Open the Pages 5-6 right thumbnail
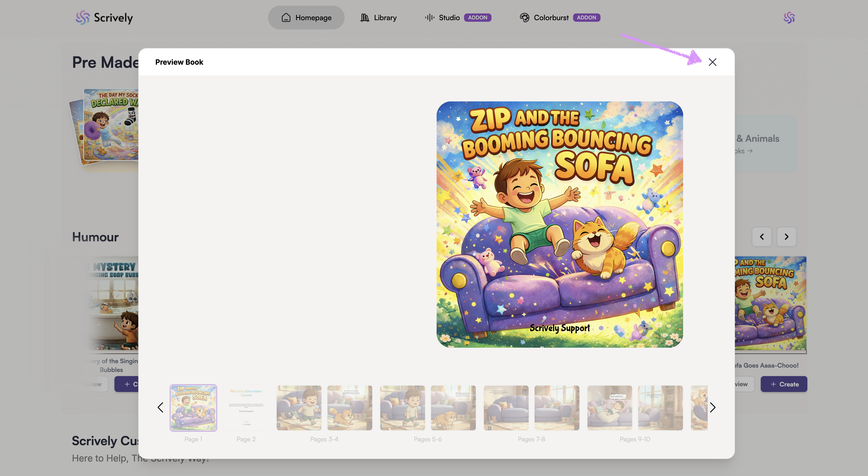The image size is (868, 476). [x=453, y=408]
